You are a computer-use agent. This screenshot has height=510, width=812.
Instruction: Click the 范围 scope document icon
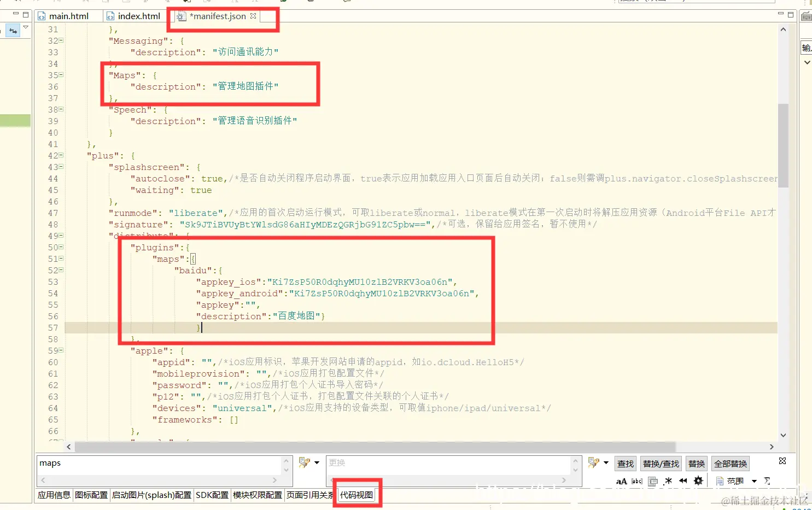(x=720, y=481)
